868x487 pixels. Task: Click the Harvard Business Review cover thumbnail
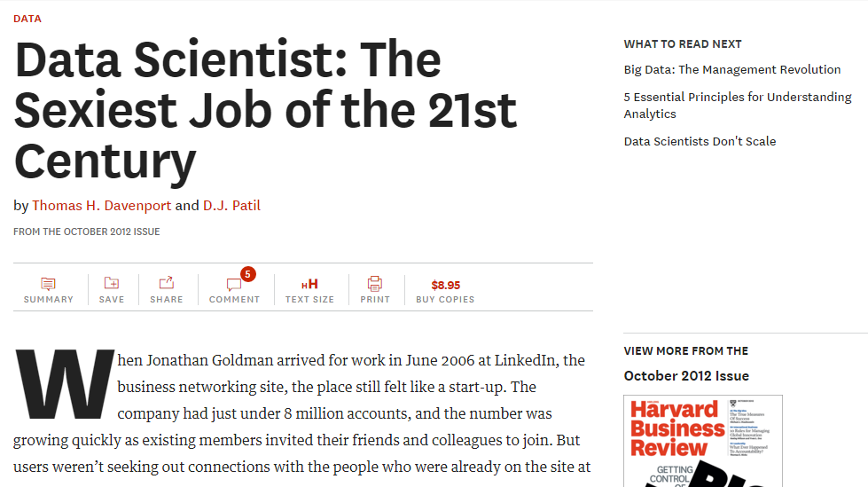[x=690, y=441]
